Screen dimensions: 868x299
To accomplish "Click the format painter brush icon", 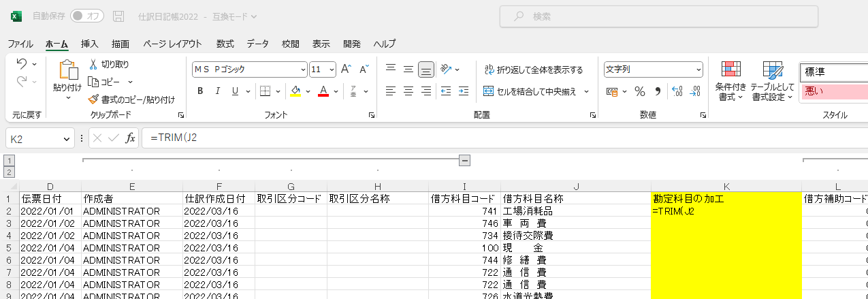I will (x=95, y=99).
